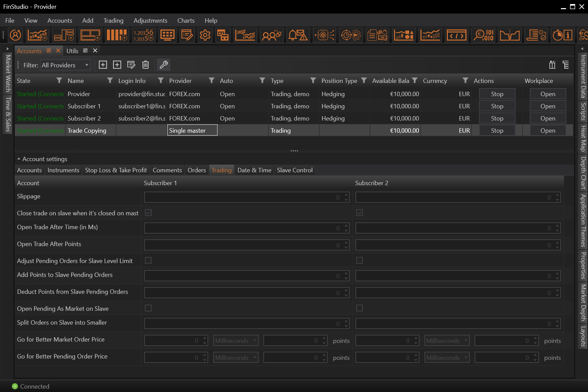Screen dimensions: 588x392
Task: Open the Adjustments menu
Action: click(150, 21)
